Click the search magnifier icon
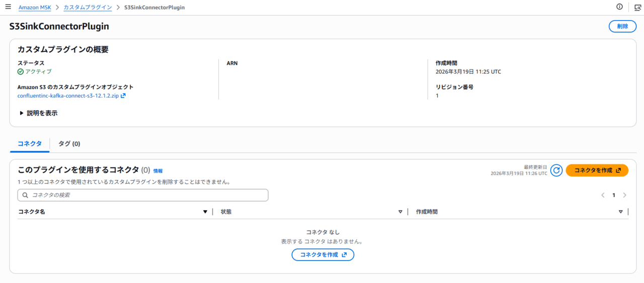Image resolution: width=644 pixels, height=283 pixels. (x=25, y=195)
